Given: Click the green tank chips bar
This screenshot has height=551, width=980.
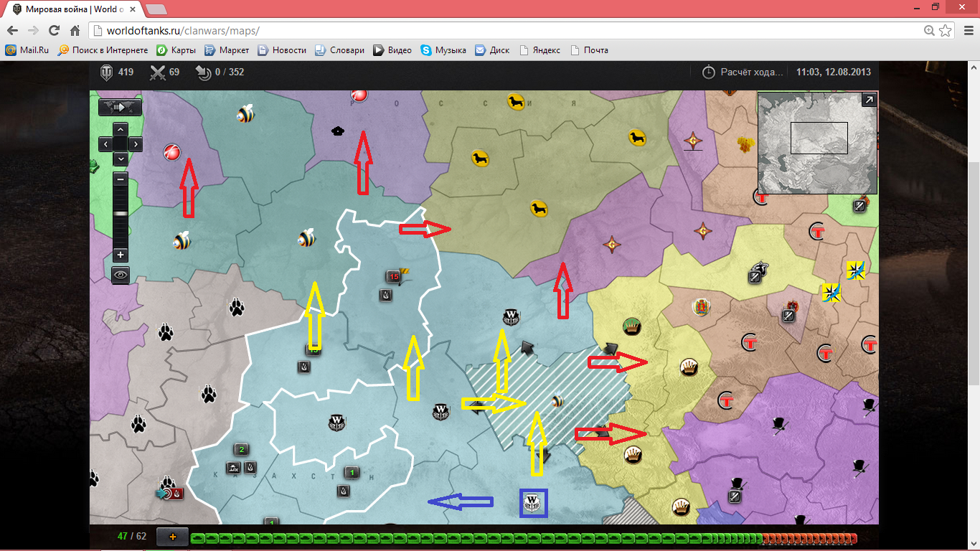Looking at the screenshot, I should (x=476, y=538).
